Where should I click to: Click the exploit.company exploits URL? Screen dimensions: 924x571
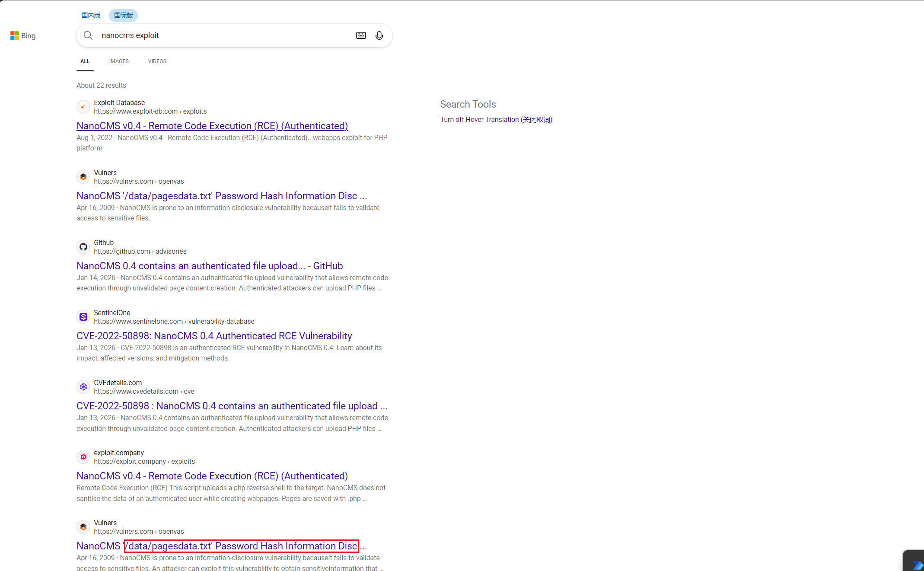144,461
